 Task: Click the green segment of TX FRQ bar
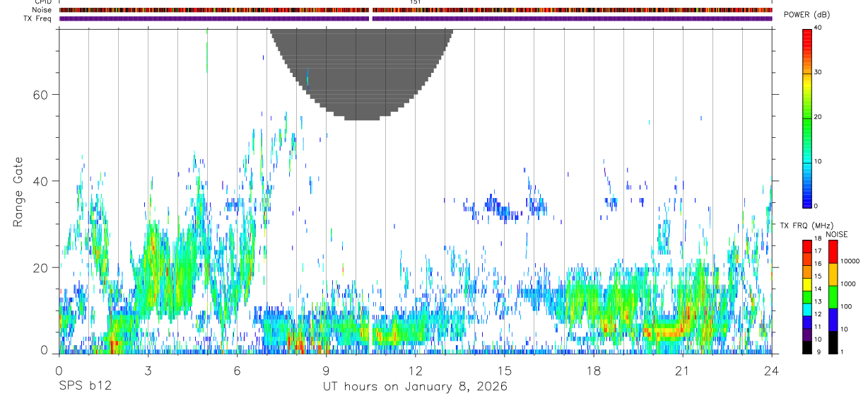807,296
